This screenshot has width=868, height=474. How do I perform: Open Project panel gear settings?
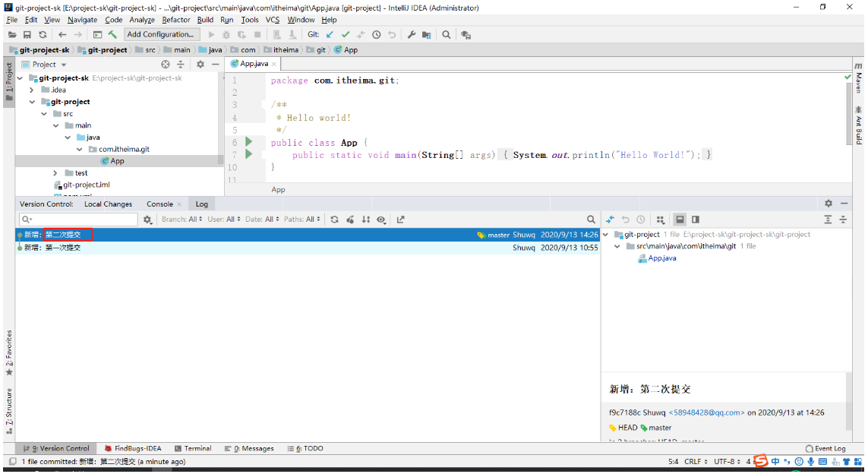tap(200, 65)
